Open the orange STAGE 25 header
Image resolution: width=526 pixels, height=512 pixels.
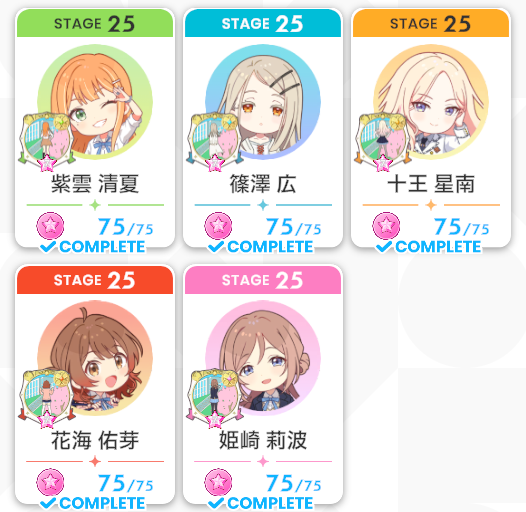(x=431, y=23)
